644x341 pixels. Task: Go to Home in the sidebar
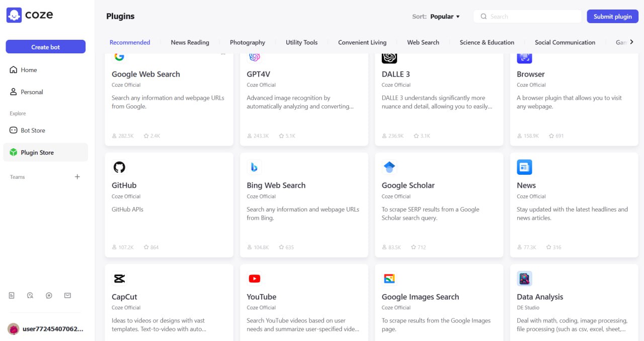pos(29,70)
